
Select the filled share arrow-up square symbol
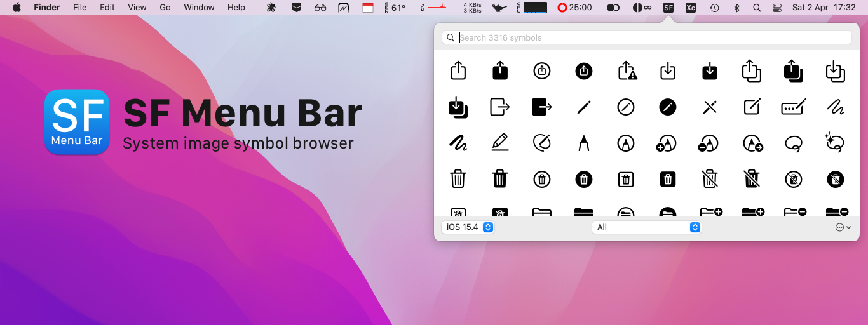(500, 70)
